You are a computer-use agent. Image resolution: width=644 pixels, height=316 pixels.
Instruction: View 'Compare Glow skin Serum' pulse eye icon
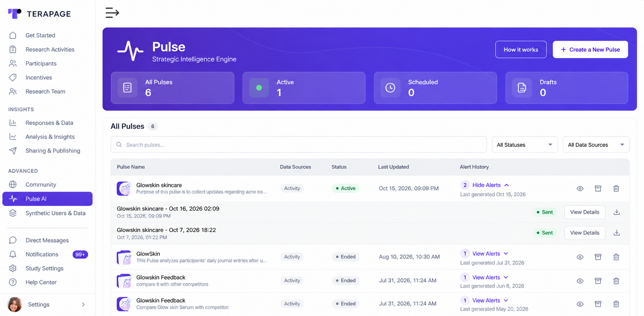pyautogui.click(x=580, y=304)
